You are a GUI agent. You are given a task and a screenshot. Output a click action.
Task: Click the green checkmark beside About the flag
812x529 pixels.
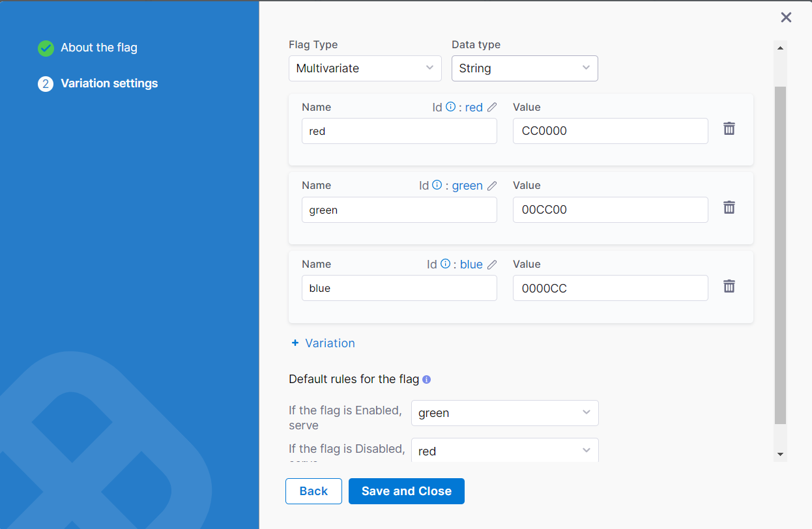[46, 48]
